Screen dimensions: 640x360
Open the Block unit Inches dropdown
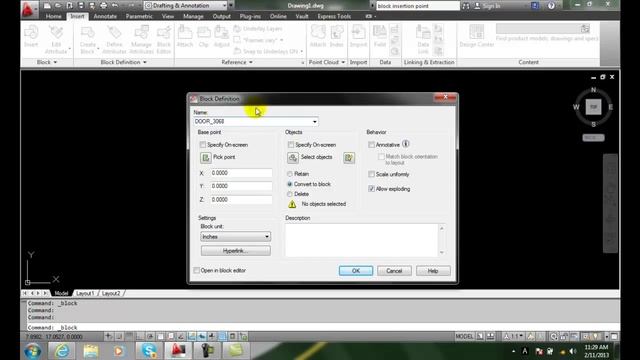[x=236, y=237]
